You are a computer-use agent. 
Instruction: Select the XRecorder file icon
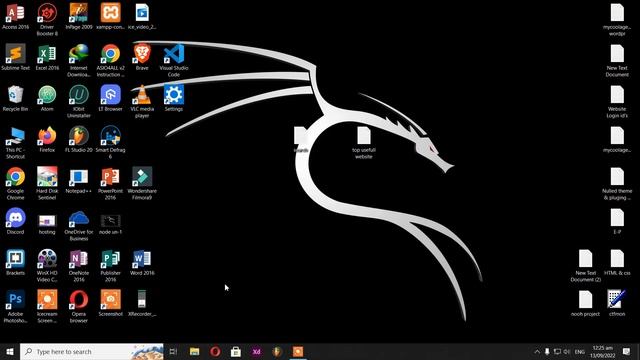142,303
